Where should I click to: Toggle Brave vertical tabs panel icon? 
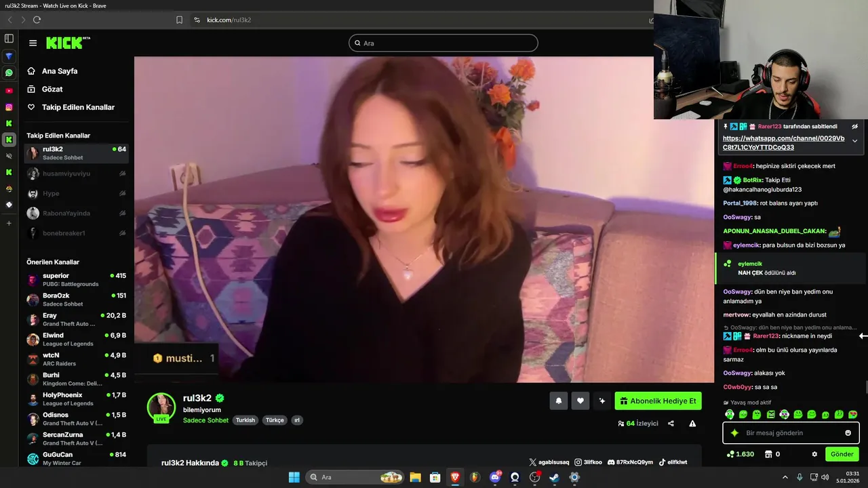[9, 39]
